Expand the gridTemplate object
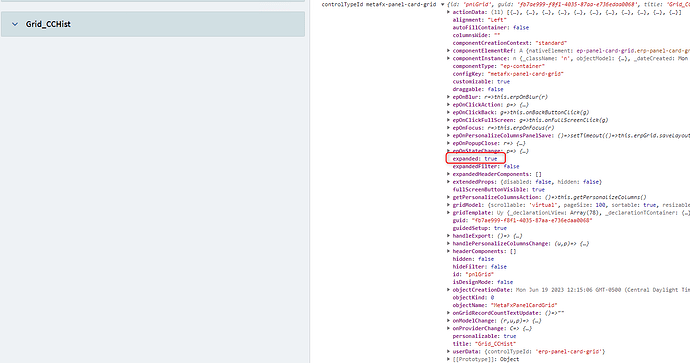This screenshot has width=690, height=363. (448, 213)
